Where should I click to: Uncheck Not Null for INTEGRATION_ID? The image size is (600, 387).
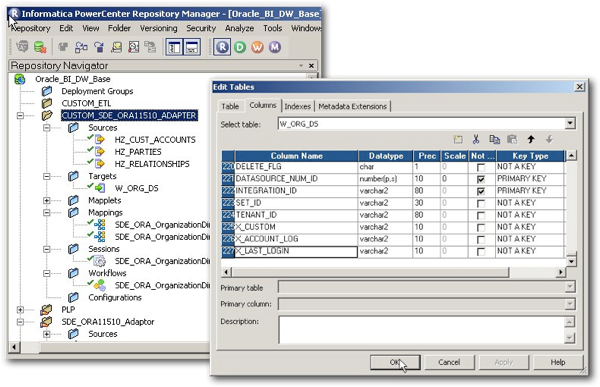pos(481,191)
